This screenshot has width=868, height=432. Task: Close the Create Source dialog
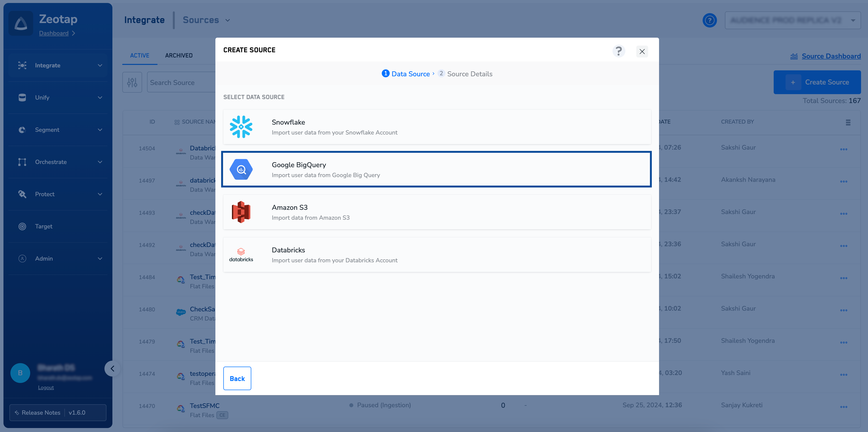(x=641, y=52)
